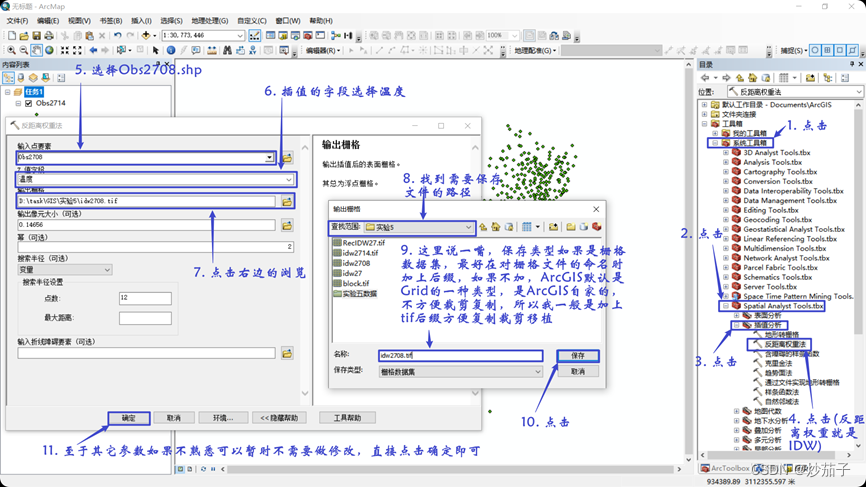Open the search radius type dropdown
Screen dimensions: 866x487
107,269
